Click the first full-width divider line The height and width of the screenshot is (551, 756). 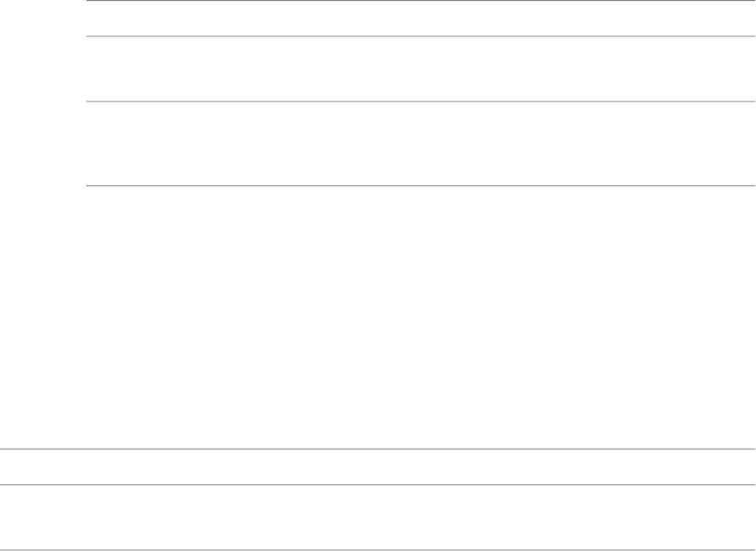(378, 449)
